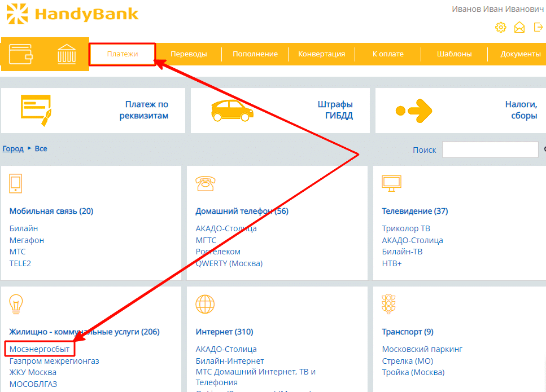Select TELE2 provider
Viewport: 546px width, 392px height.
[20, 263]
